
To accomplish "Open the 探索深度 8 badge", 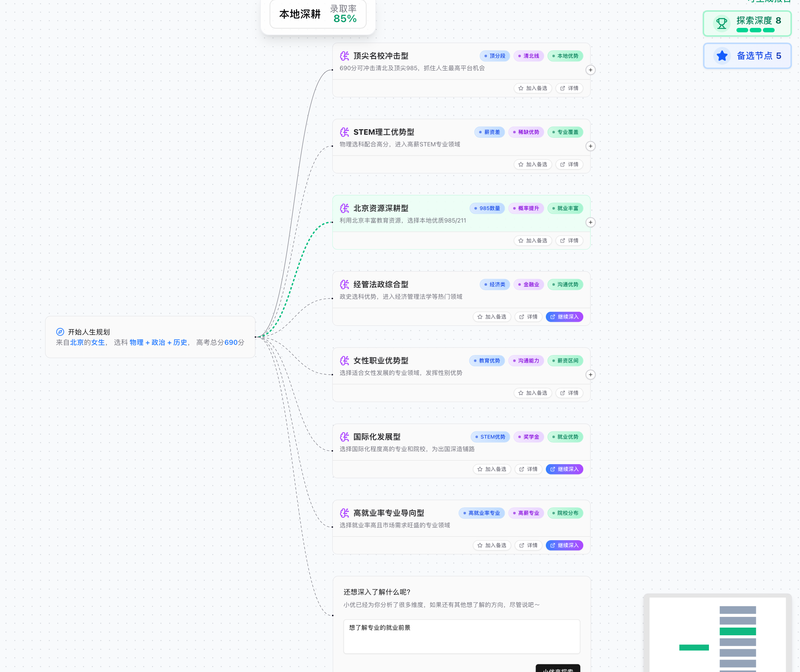I will click(x=747, y=24).
